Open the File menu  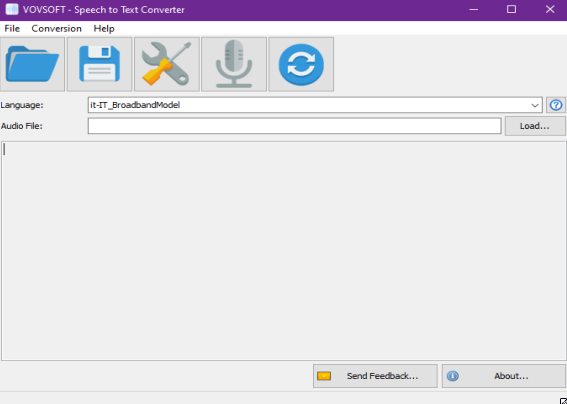[x=12, y=29]
